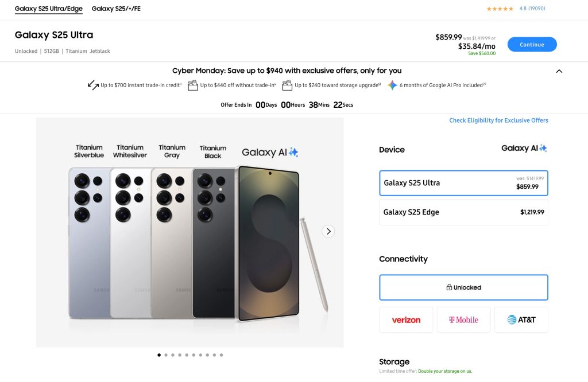Open the Galaxy S25 Ultra/Edge tab

point(48,9)
